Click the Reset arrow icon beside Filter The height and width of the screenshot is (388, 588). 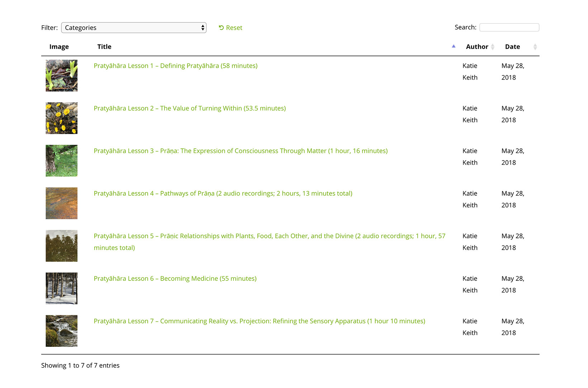click(222, 28)
